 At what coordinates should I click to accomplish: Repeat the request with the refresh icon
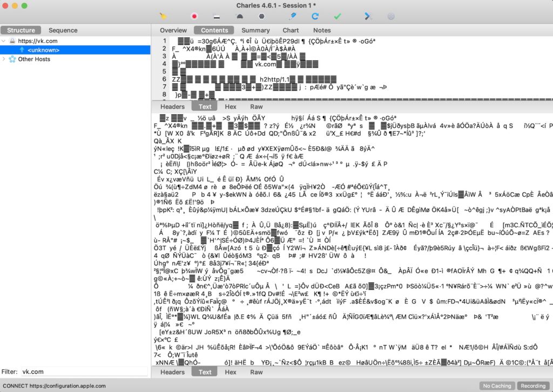coord(315,16)
